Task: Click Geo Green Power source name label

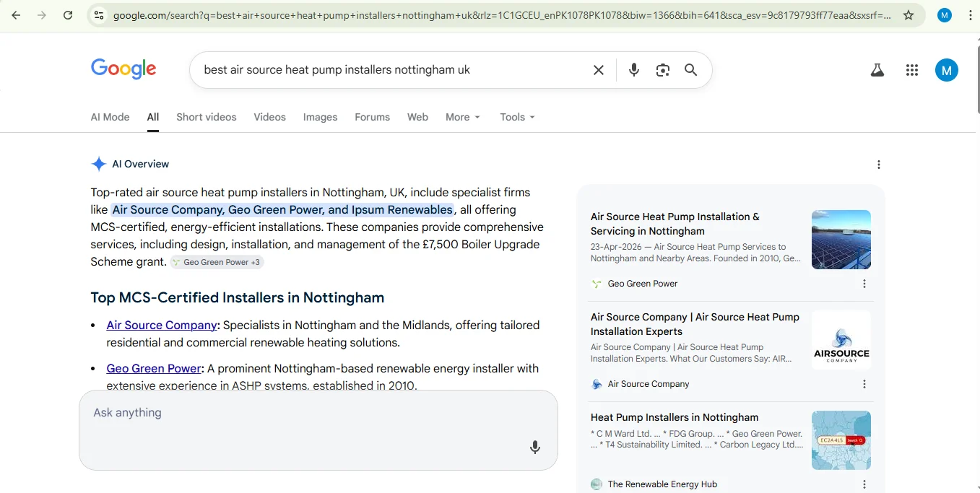Action: (x=643, y=284)
